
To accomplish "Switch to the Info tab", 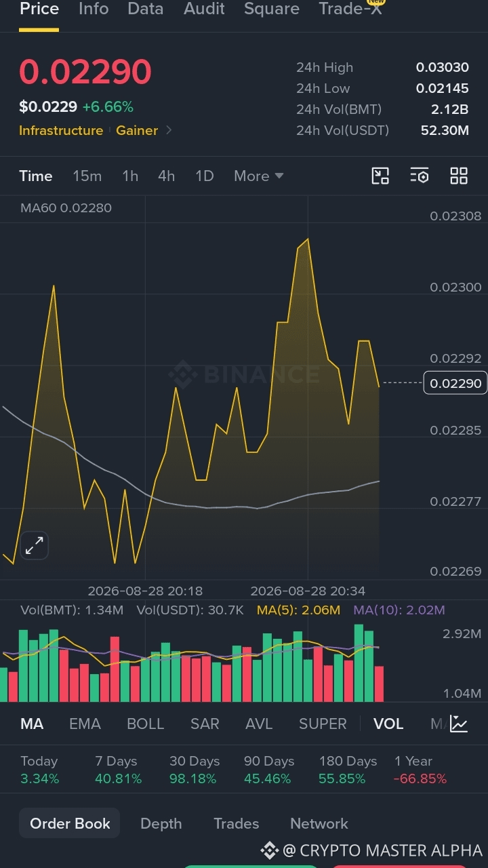I will click(x=94, y=9).
